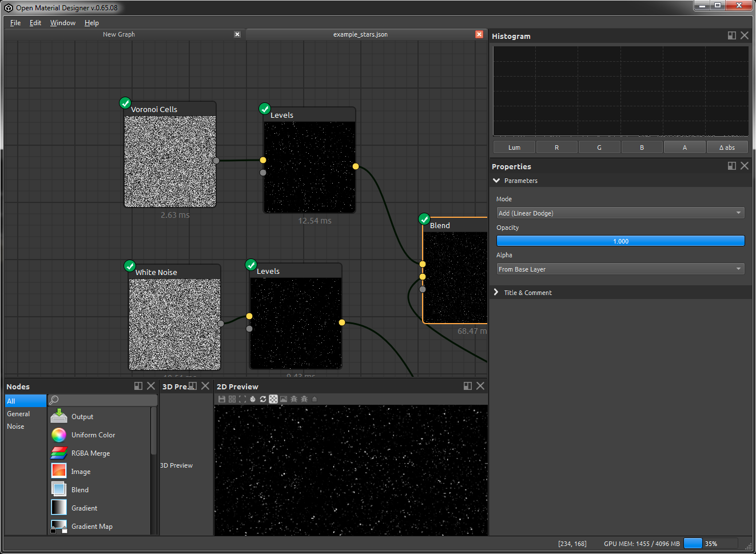Click the green check on Voronoi Cells node
Screen dimensions: 756x554
point(125,103)
